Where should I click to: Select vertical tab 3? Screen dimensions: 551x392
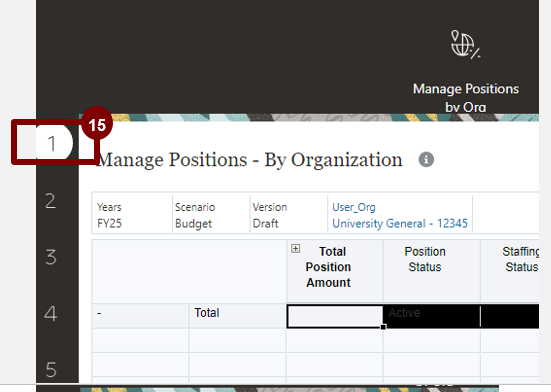(x=51, y=257)
